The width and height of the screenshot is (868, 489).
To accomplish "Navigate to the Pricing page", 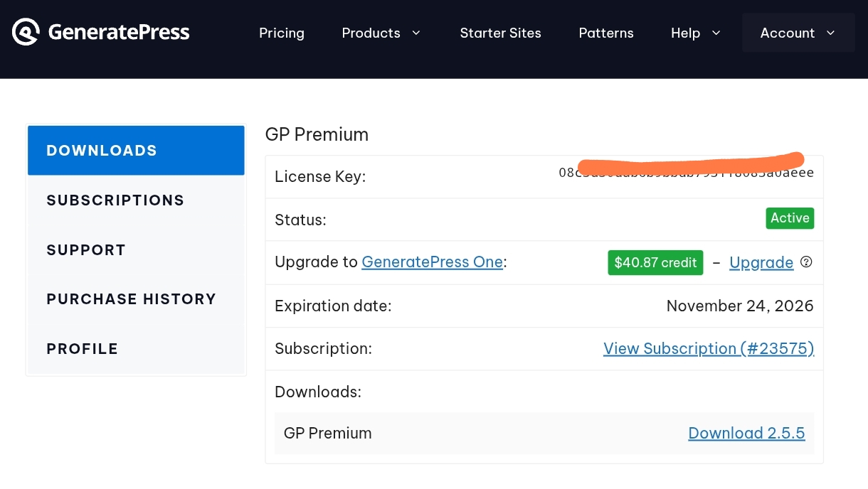I will [x=282, y=33].
